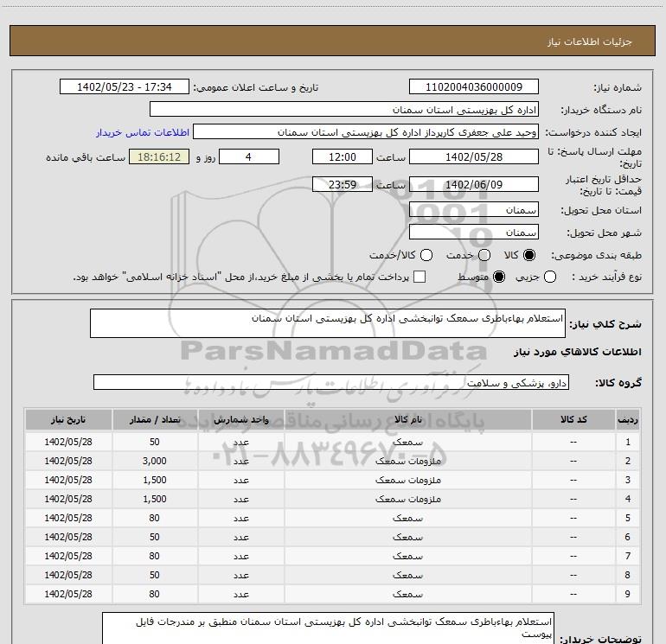Click the جزئیات اطلاعات نیاز page header
Screen dimensions: 666x644
[590, 41]
